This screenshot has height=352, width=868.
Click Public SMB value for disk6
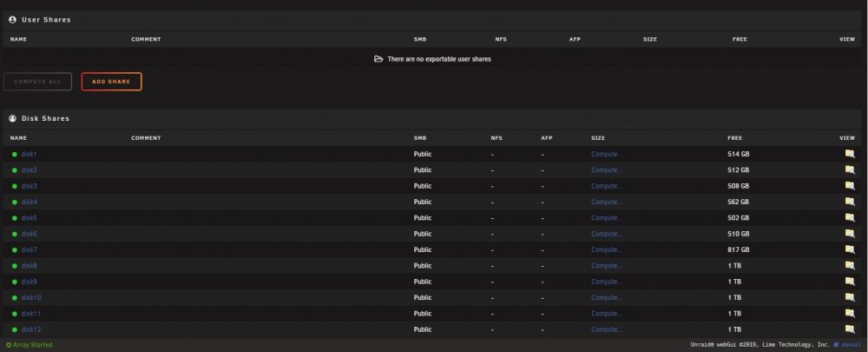(x=423, y=234)
